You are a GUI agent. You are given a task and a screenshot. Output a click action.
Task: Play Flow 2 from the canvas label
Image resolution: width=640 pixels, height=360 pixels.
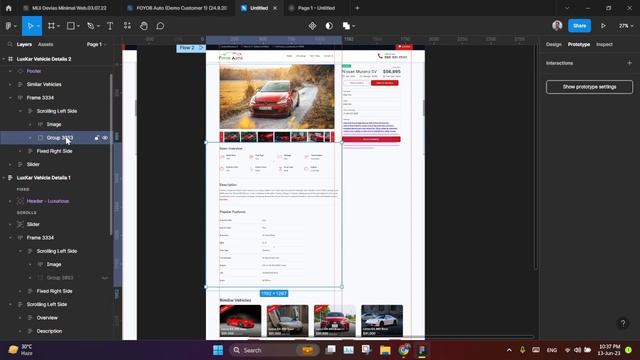point(201,48)
